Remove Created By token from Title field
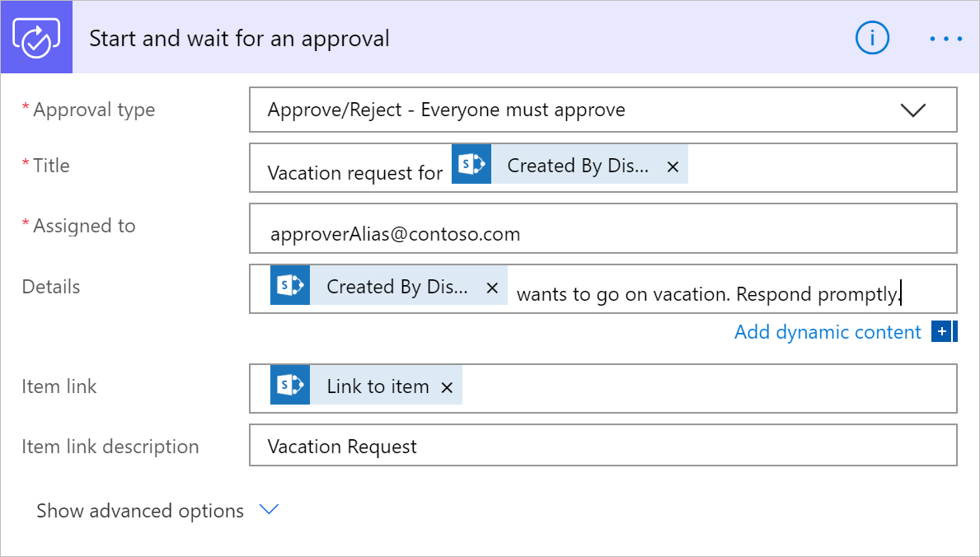Screen dimensions: 980x557 673,167
